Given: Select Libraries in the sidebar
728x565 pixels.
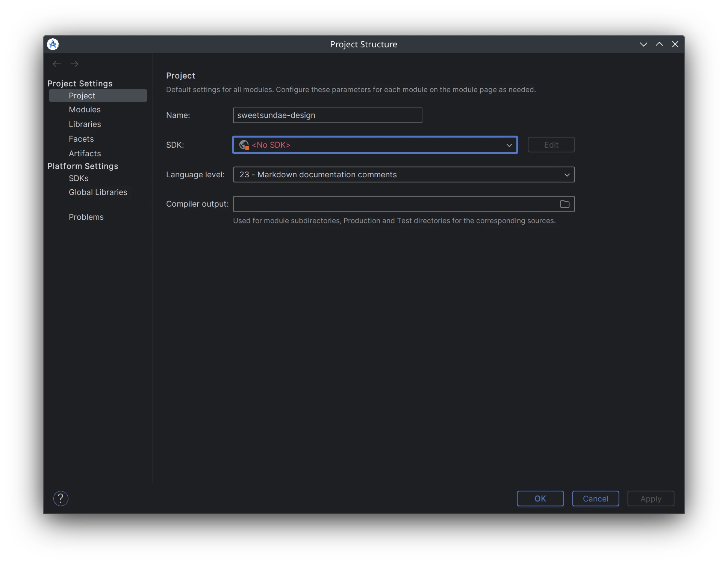Looking at the screenshot, I should pyautogui.click(x=84, y=124).
